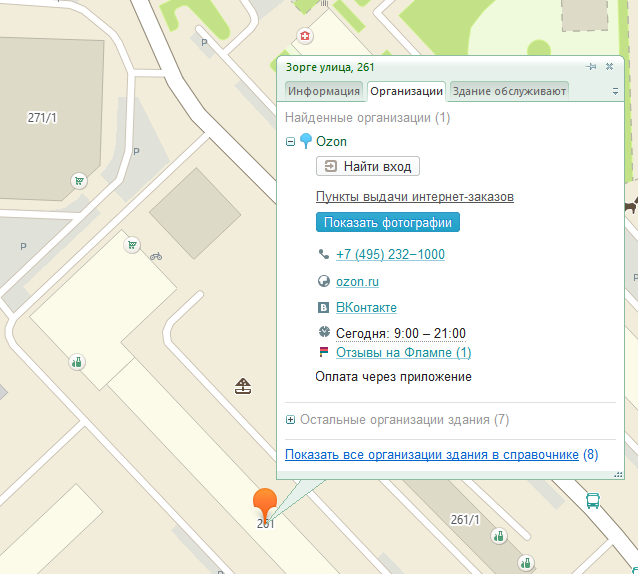Screen dimensions: 638x574
Task: Click the red cross pharmacy map icon
Action: (x=305, y=36)
